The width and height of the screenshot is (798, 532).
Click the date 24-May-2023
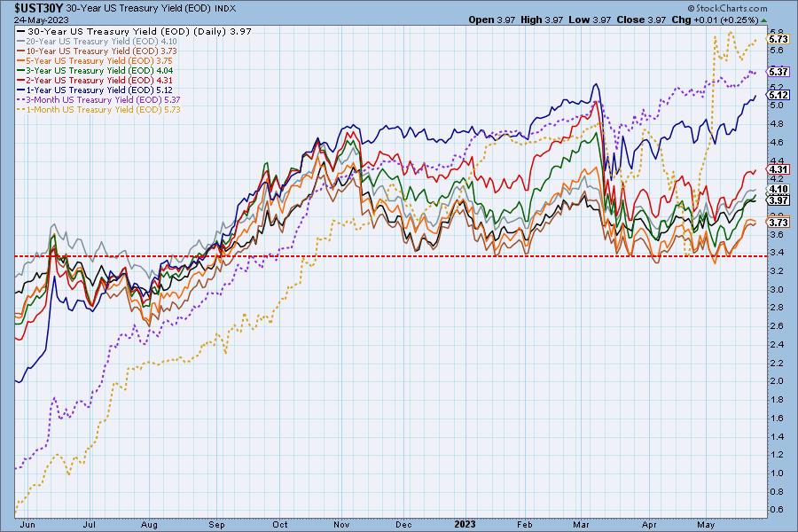pos(41,20)
